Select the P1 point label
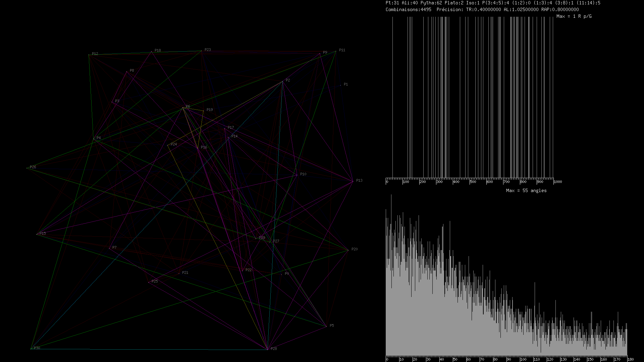 (346, 84)
